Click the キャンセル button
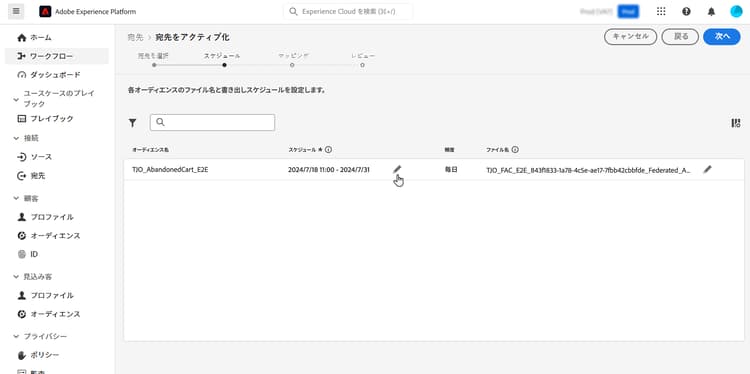 (x=630, y=37)
